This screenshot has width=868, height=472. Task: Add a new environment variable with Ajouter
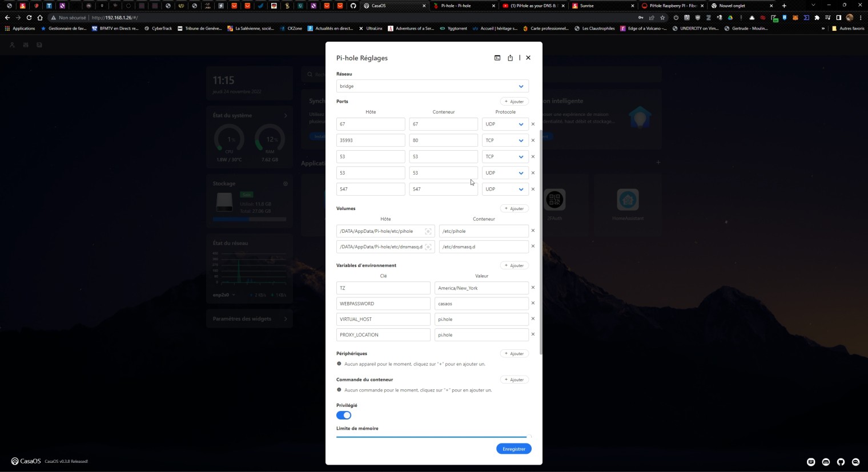(x=514, y=265)
